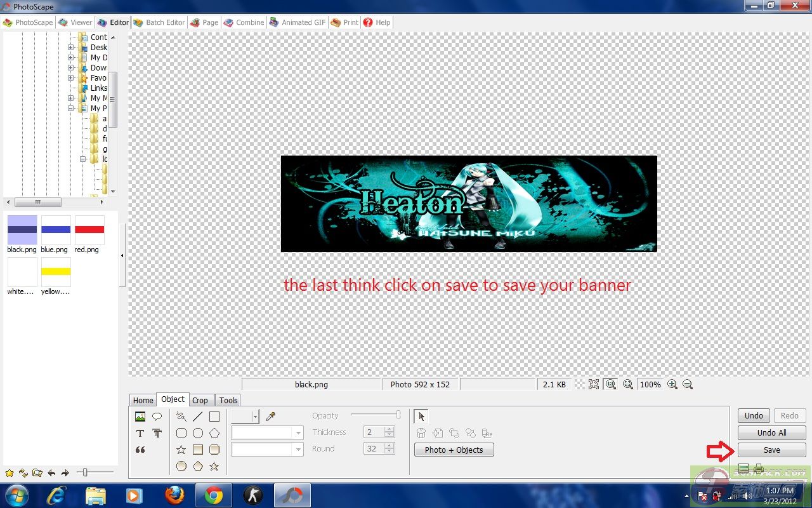Select the Text object tool
This screenshot has width=812, height=508.
tap(140, 433)
